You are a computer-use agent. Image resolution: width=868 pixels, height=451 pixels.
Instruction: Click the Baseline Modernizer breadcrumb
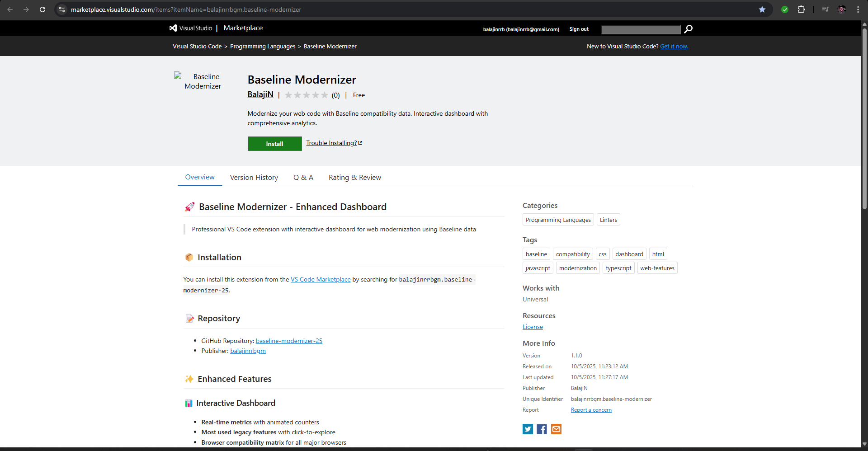click(330, 46)
